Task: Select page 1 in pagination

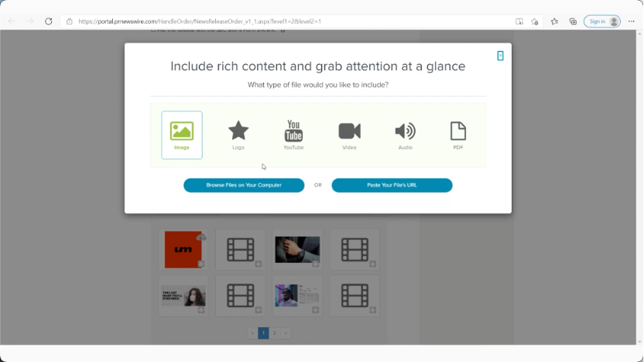Action: pos(263,333)
